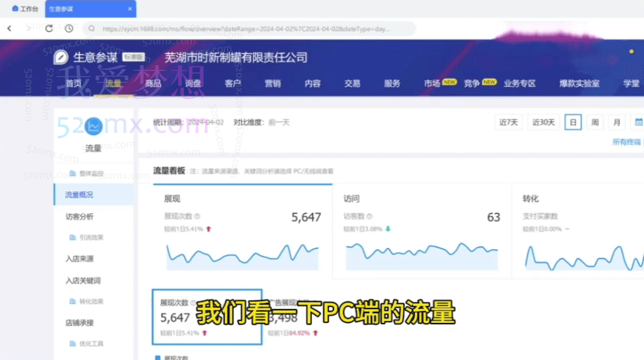Open browser history clock icon
Image resolution: width=644 pixels, height=360 pixels.
(69, 29)
